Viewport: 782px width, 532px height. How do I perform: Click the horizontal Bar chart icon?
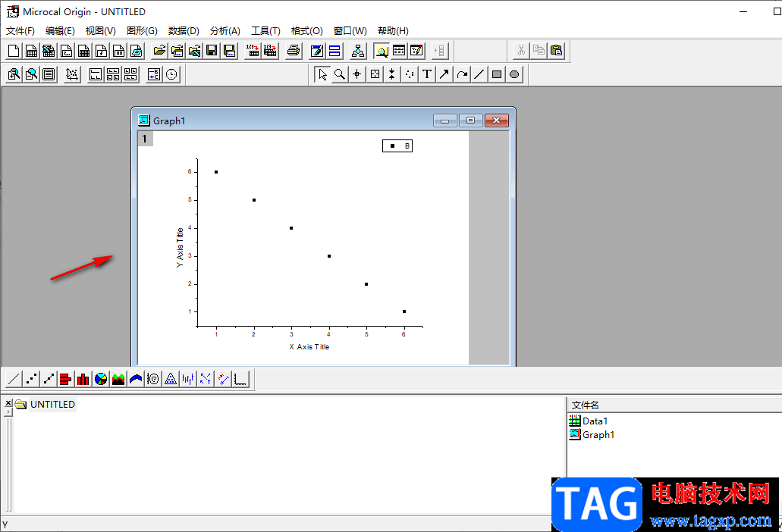66,380
